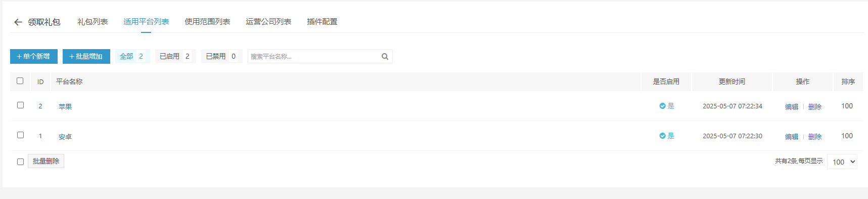The image size is (868, 199).
Task: Filter by 已启用 platforms
Action: (x=175, y=56)
